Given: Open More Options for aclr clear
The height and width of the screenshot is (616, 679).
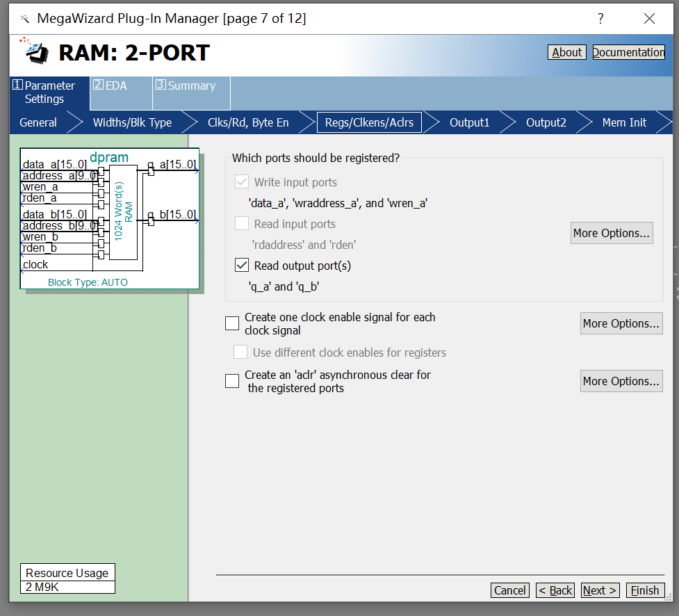Looking at the screenshot, I should click(621, 381).
